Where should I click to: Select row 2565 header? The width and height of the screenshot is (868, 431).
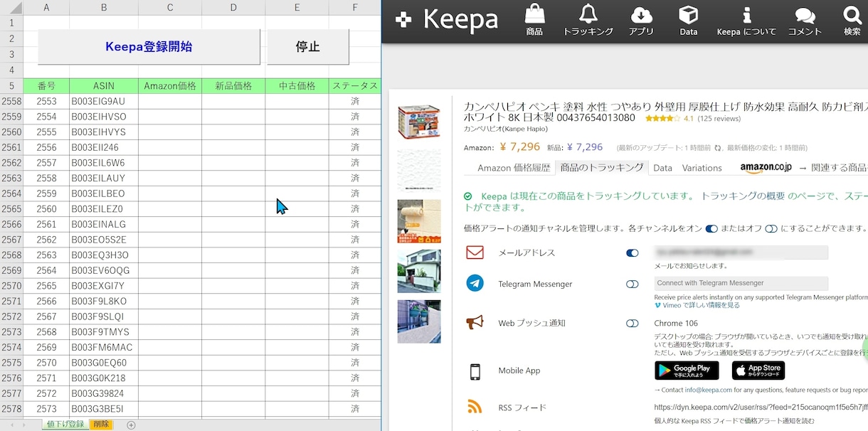coord(11,209)
